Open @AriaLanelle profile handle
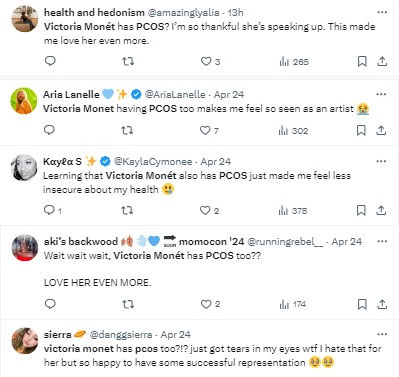 175,94
